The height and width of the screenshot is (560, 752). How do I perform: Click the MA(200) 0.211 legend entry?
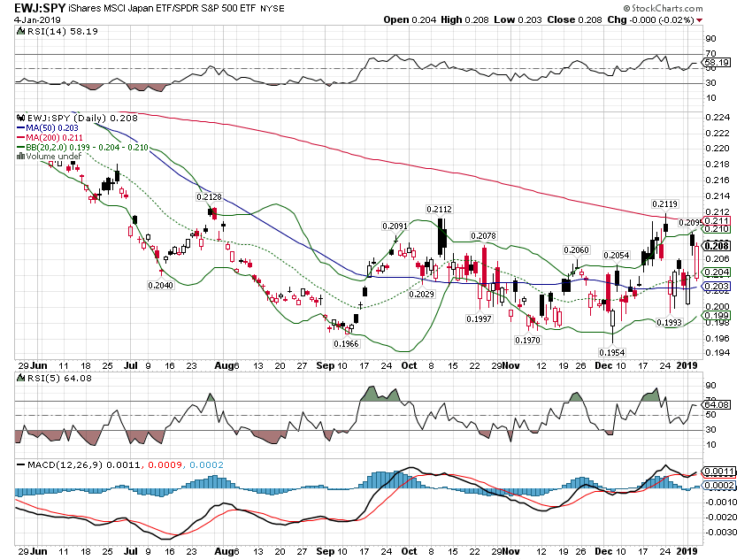50,138
